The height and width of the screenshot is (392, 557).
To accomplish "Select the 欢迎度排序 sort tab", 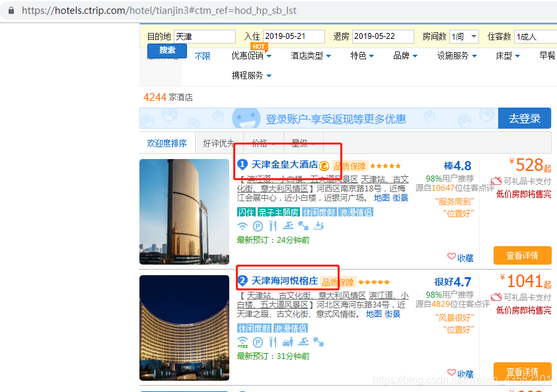I will click(167, 143).
